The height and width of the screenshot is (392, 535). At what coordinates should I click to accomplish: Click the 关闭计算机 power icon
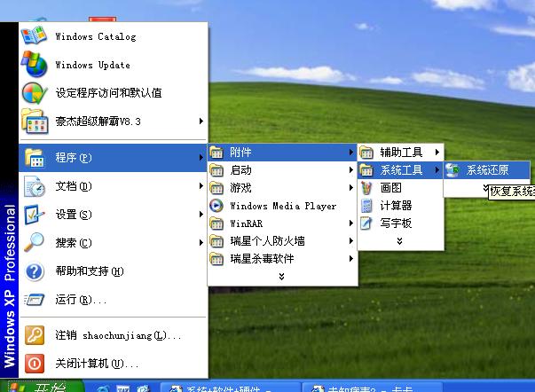(35, 364)
